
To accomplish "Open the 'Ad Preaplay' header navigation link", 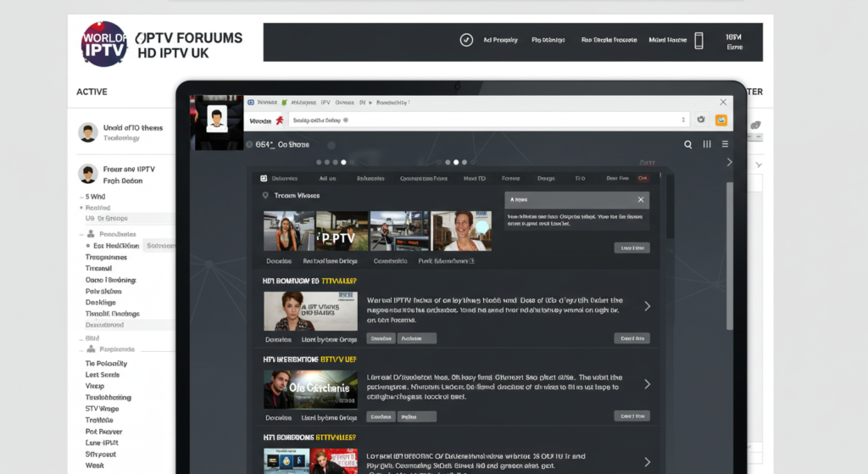I will [500, 40].
